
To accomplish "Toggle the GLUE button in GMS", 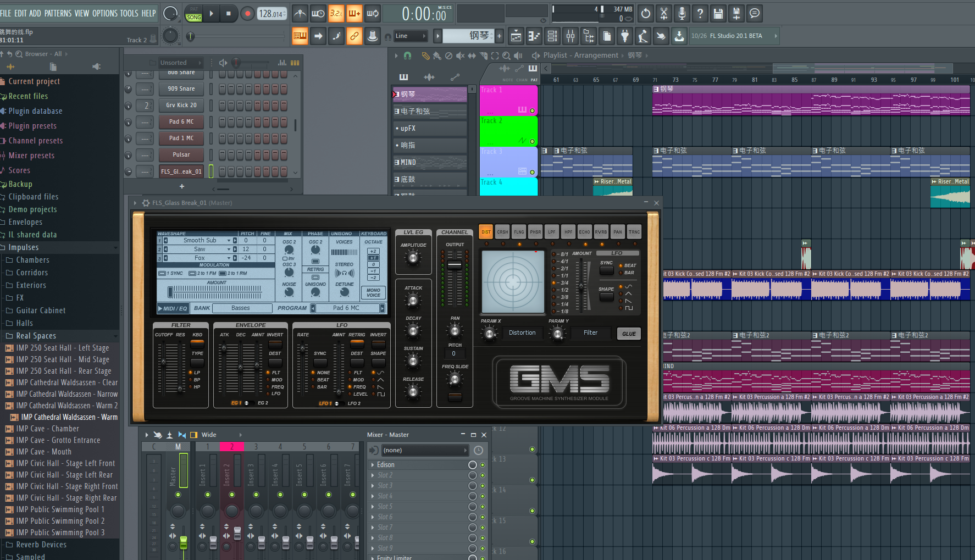I will (x=629, y=334).
